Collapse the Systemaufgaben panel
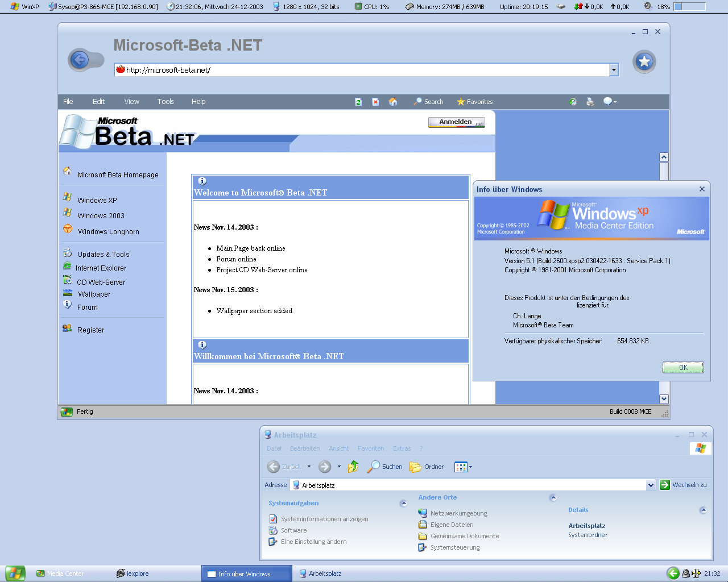The image size is (728, 582). [x=403, y=503]
